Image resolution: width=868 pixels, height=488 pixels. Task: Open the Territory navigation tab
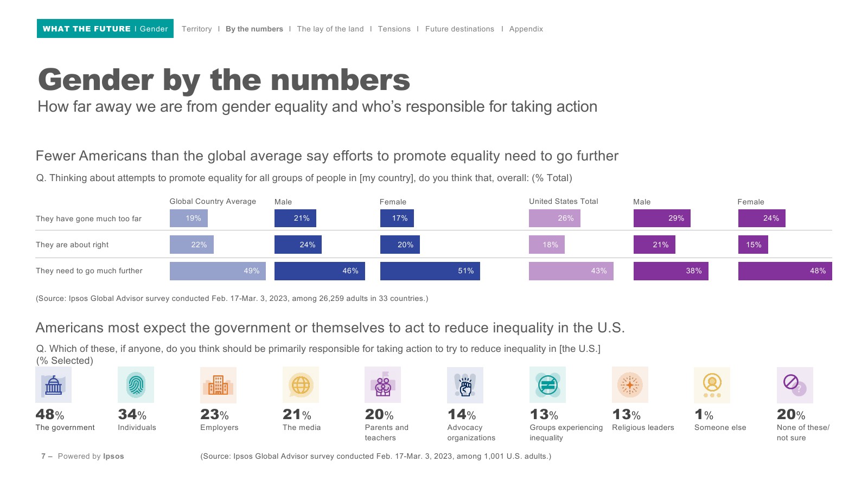click(x=196, y=29)
